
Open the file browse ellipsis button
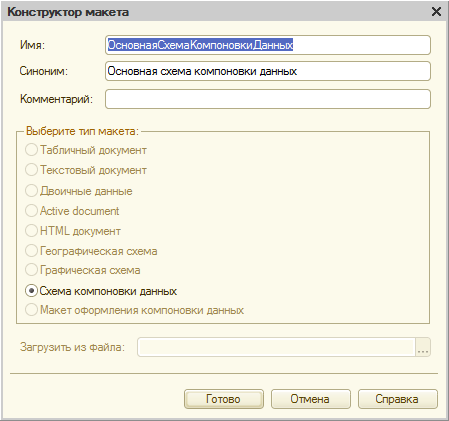[x=423, y=347]
